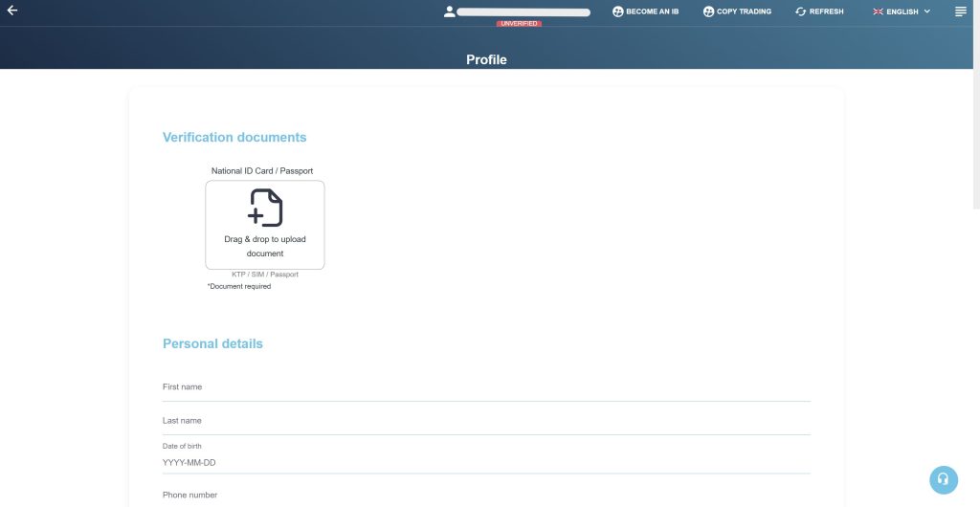980x507 pixels.
Task: Click the red UNVERIFIED status badge
Action: pos(519,23)
